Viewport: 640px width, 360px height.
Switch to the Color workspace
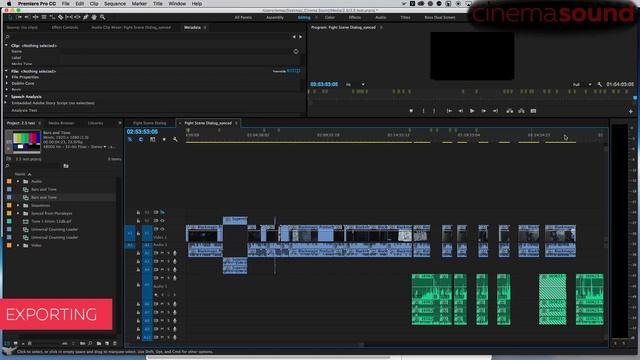[x=330, y=18]
